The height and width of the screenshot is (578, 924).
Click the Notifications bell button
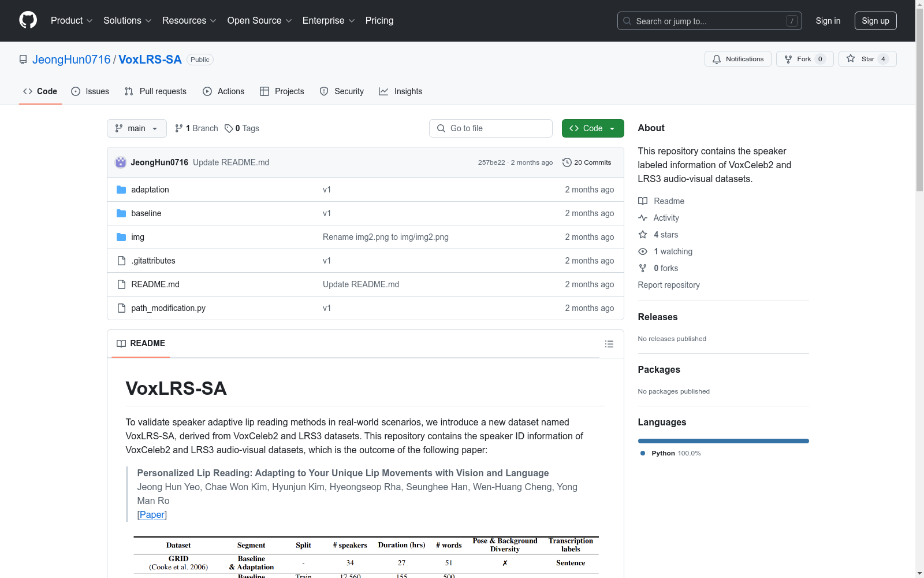point(737,59)
